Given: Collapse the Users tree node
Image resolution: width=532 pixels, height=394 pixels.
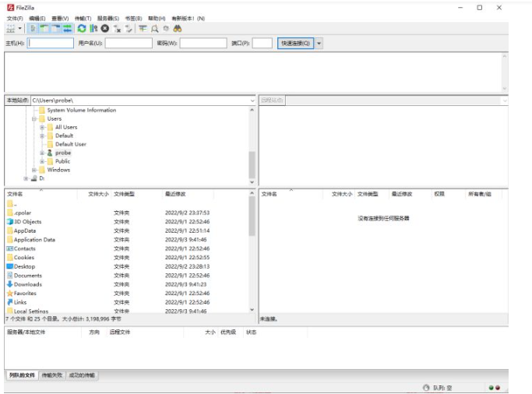Looking at the screenshot, I should (x=34, y=118).
